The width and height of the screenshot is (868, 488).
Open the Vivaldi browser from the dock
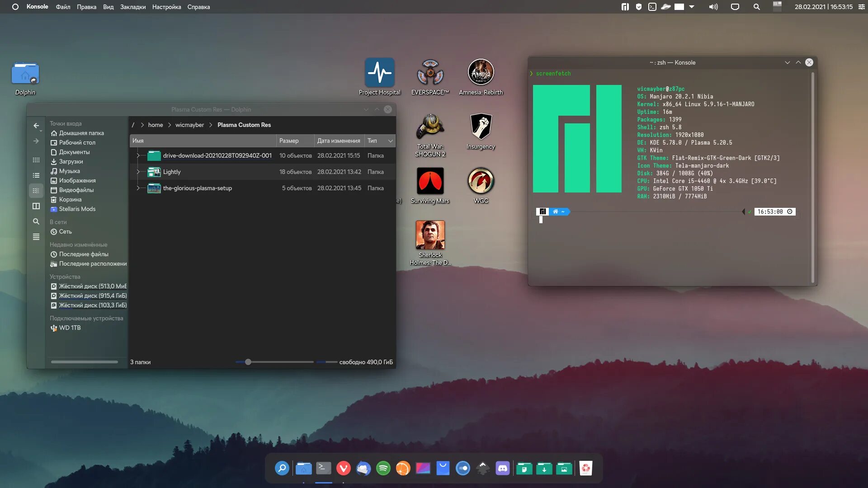[x=344, y=468]
